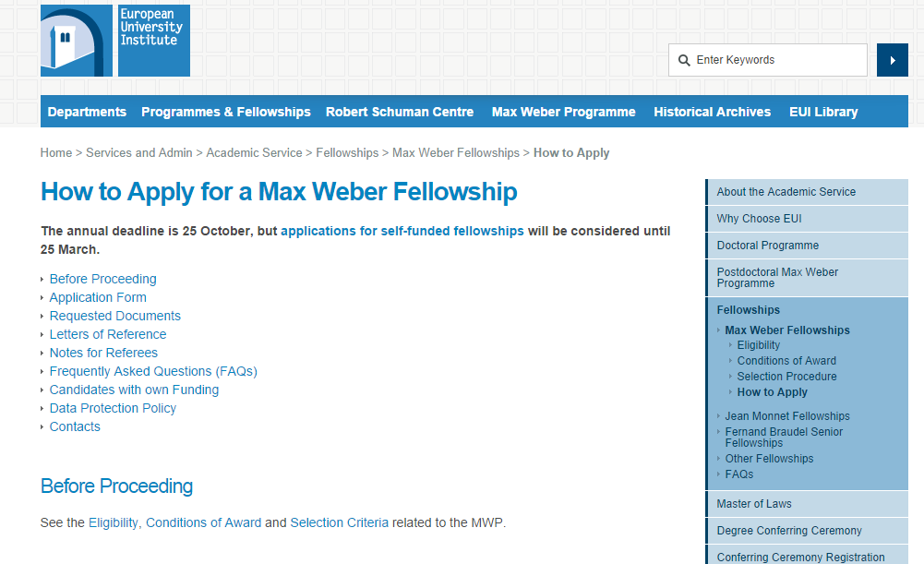Open Doctoral Programme sidebar section
This screenshot has height=564, width=924.
tap(768, 246)
